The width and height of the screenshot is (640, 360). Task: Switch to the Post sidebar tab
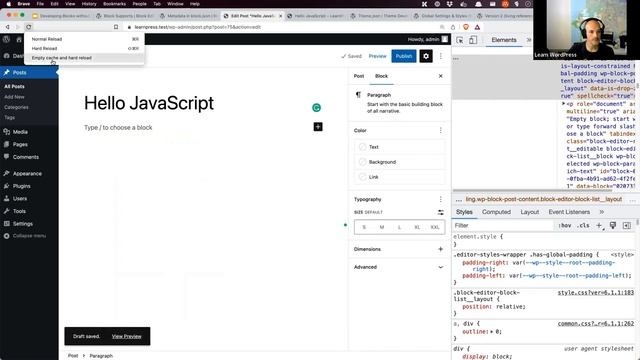coord(359,76)
